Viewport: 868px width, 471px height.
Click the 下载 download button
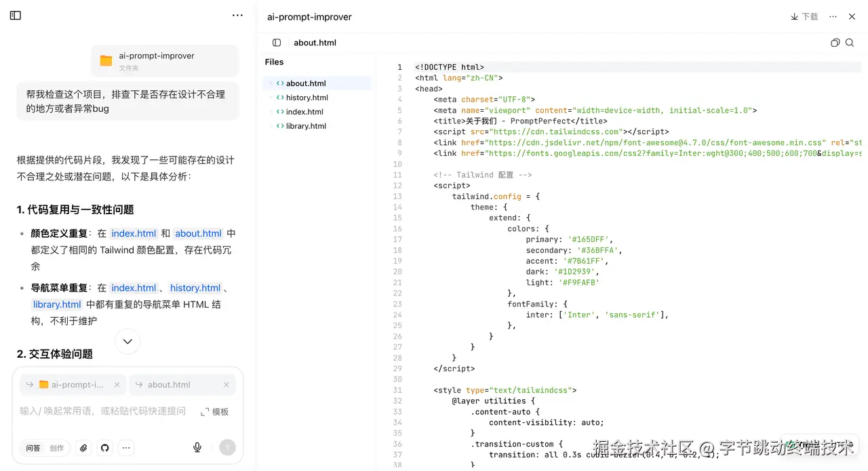(x=804, y=17)
